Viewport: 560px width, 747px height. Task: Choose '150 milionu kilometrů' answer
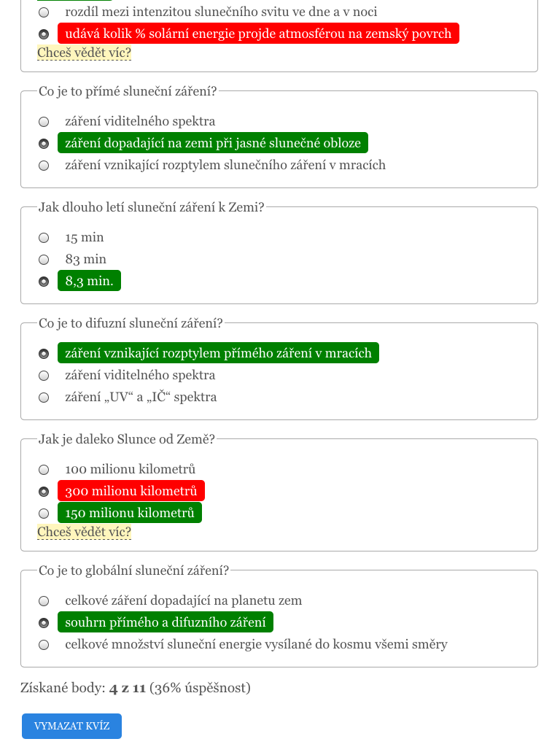[x=44, y=514]
